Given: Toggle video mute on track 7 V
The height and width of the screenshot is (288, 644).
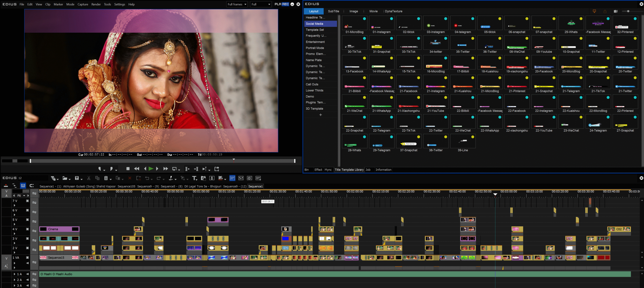Looking at the screenshot, I should pyautogui.click(x=27, y=201).
